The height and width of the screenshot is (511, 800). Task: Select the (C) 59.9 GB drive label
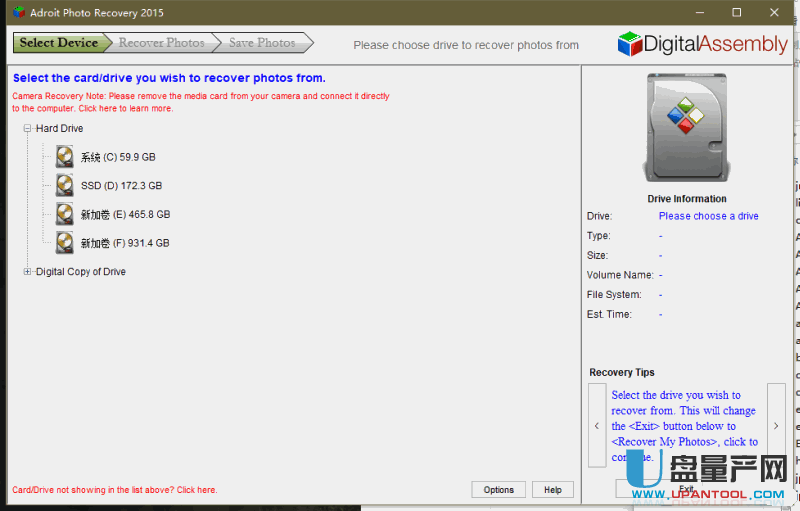pyautogui.click(x=118, y=157)
